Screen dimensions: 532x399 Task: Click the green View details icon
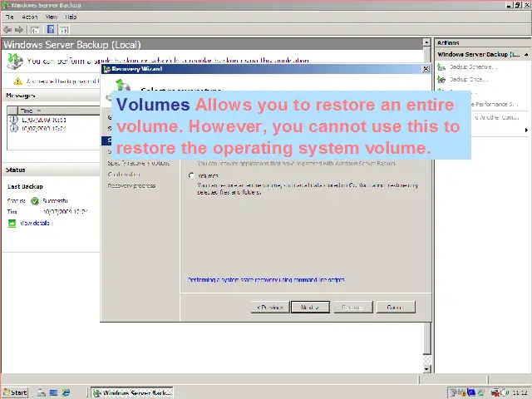(12, 223)
